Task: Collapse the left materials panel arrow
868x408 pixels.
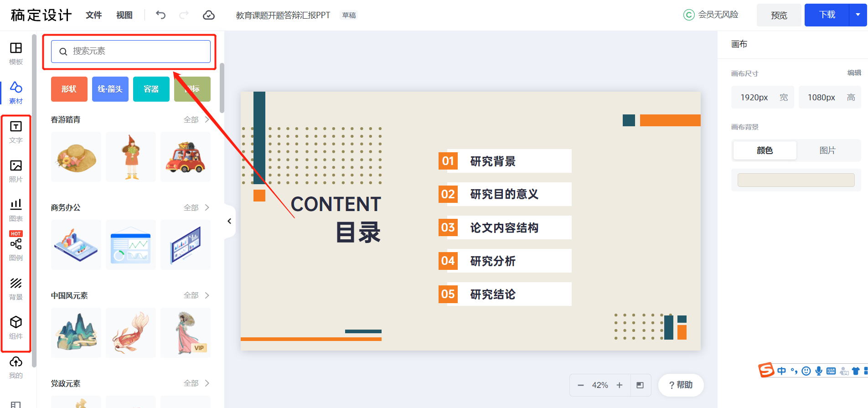Action: [x=229, y=221]
